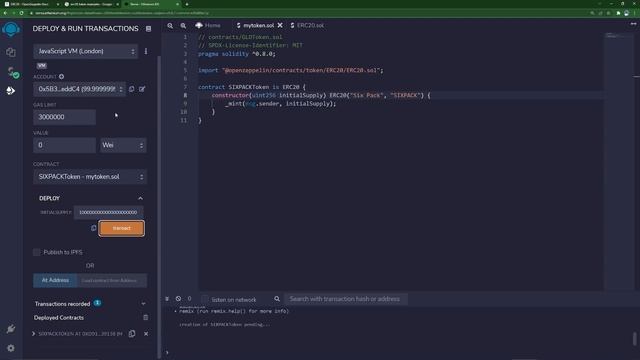Zoom out the editor font

tap(170, 25)
